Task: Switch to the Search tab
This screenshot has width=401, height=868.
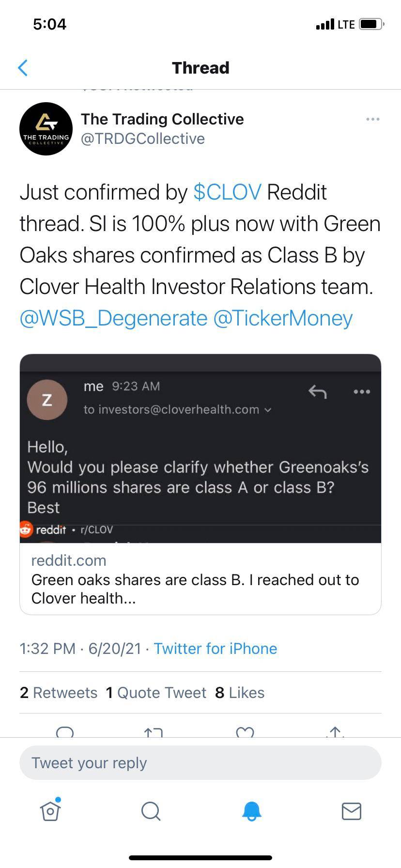Action: (x=151, y=811)
